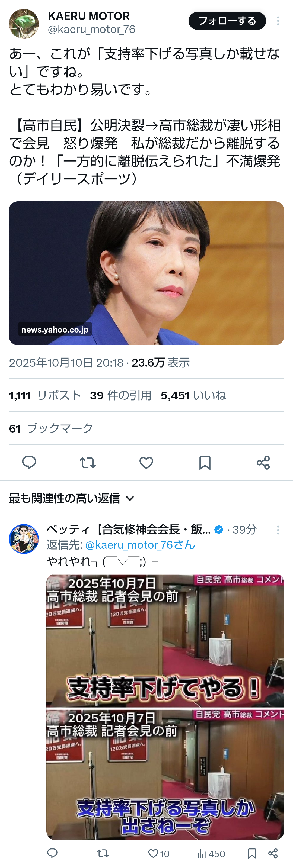The width and height of the screenshot is (293, 868).
Task: Bookmark ベッティ's reply
Action: click(251, 853)
